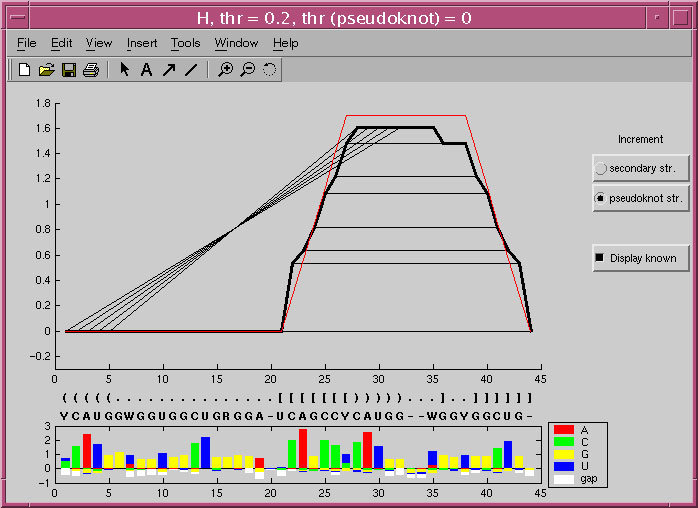The height and width of the screenshot is (508, 698).
Task: Click the green 'C' legend swatch
Action: click(x=564, y=442)
